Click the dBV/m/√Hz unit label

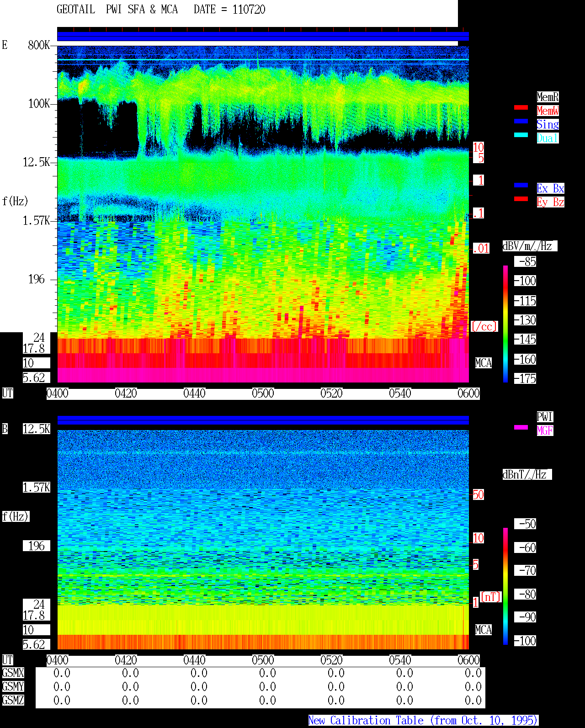point(530,246)
